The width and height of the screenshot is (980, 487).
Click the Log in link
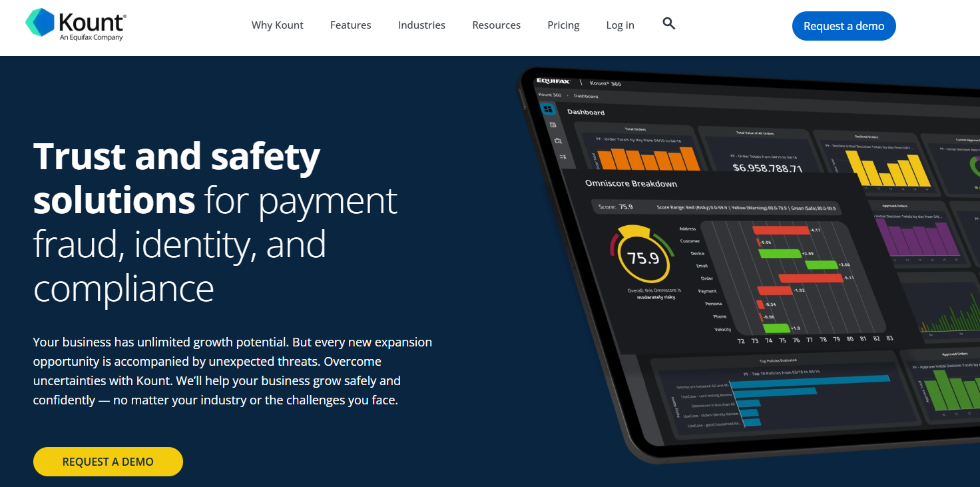click(620, 25)
